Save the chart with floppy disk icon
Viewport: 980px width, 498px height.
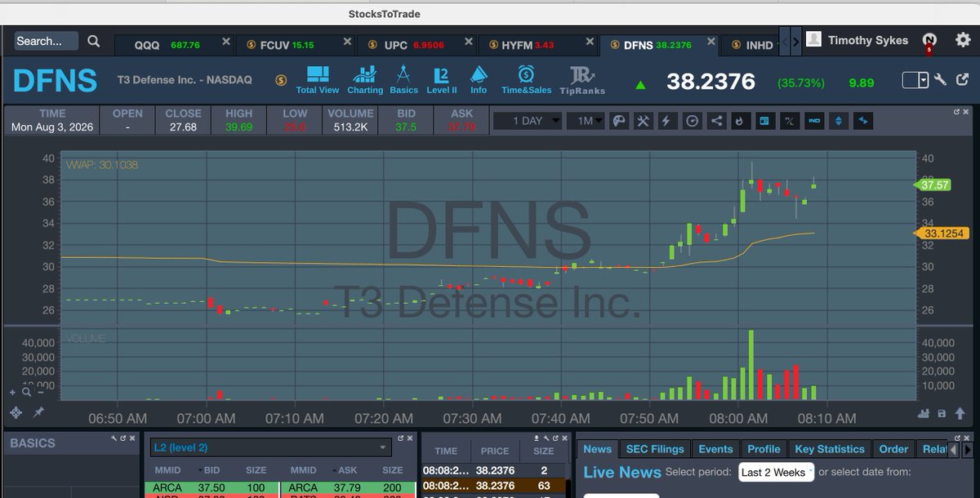(x=941, y=414)
